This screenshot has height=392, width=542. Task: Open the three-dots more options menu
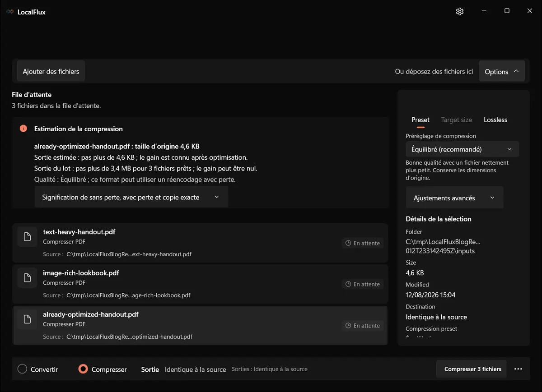[518, 369]
